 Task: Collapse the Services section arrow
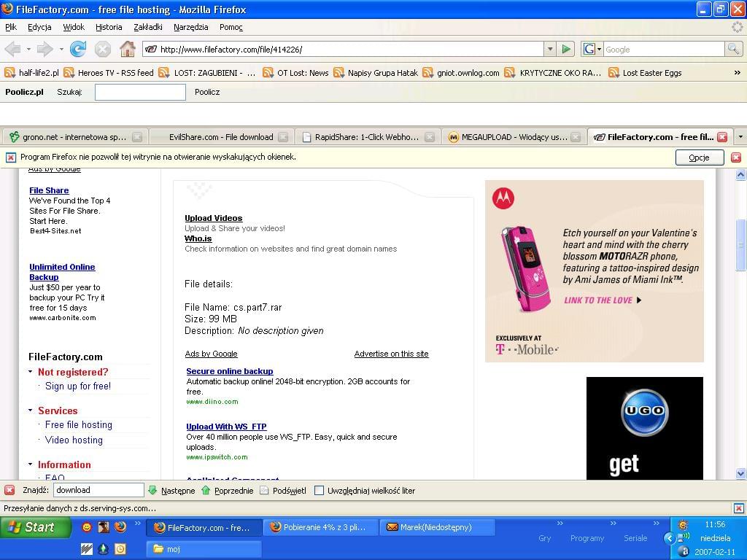point(31,411)
